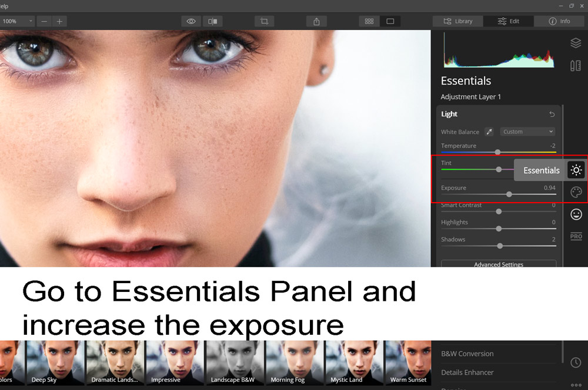
Task: Click the Adjustment Layer 1 label
Action: (470, 97)
